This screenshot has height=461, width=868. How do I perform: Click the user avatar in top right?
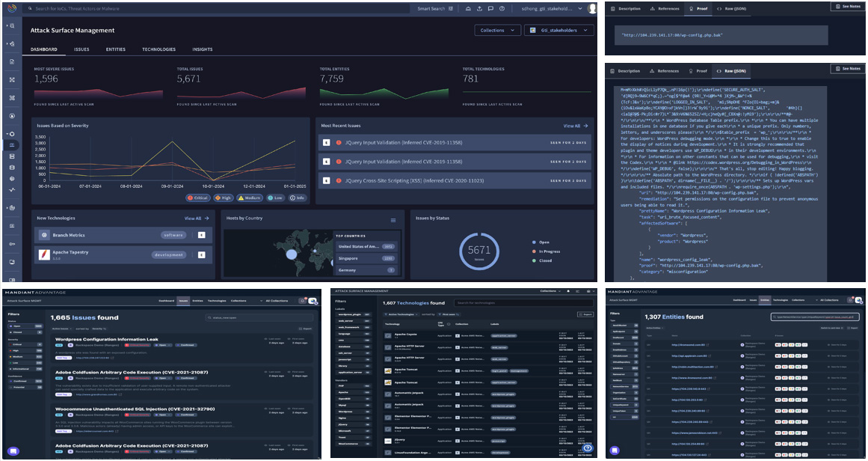pyautogui.click(x=592, y=8)
